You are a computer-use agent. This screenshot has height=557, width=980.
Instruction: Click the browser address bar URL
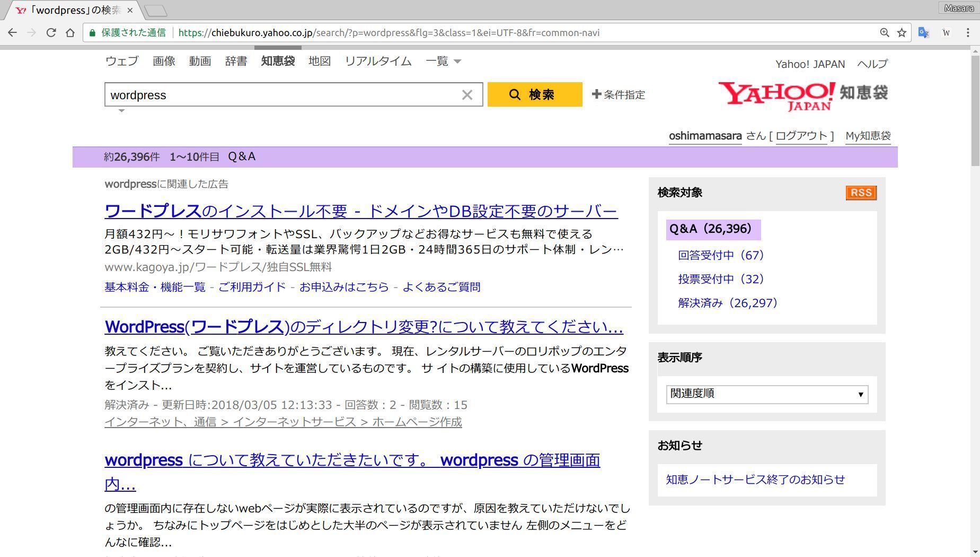coord(389,33)
